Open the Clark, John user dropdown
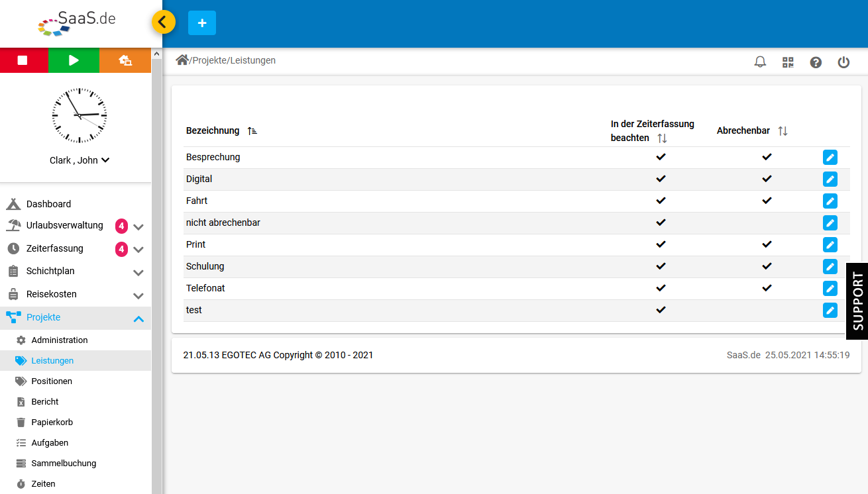Screen dimensions: 868x494 80,160
